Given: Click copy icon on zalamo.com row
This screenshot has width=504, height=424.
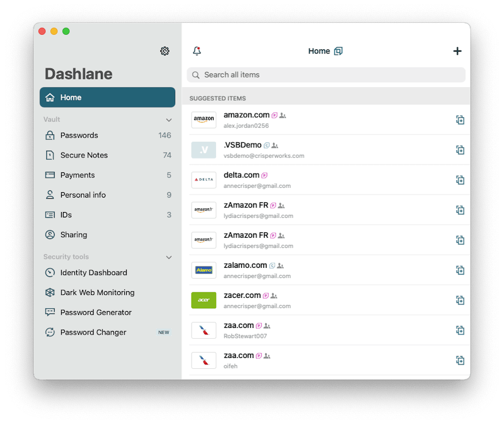Looking at the screenshot, I should pos(460,270).
